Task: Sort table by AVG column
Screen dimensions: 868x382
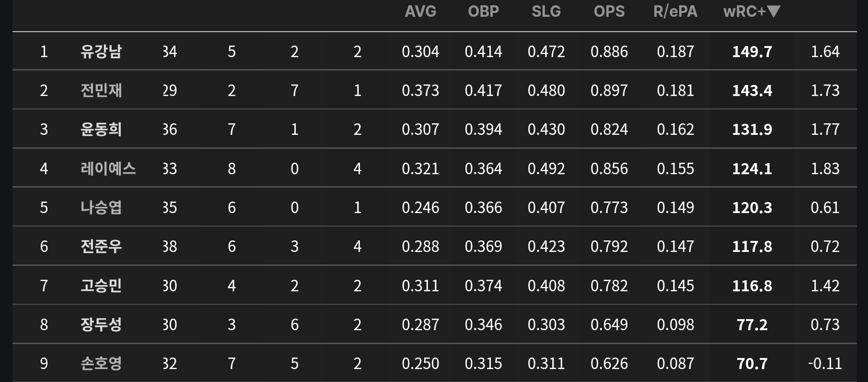Action: point(420,12)
